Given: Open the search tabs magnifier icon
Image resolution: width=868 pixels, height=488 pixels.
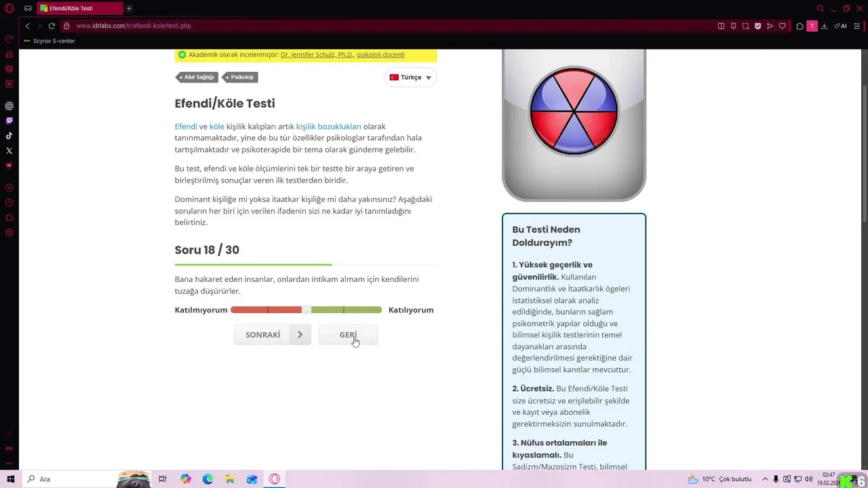Looking at the screenshot, I should point(820,8).
